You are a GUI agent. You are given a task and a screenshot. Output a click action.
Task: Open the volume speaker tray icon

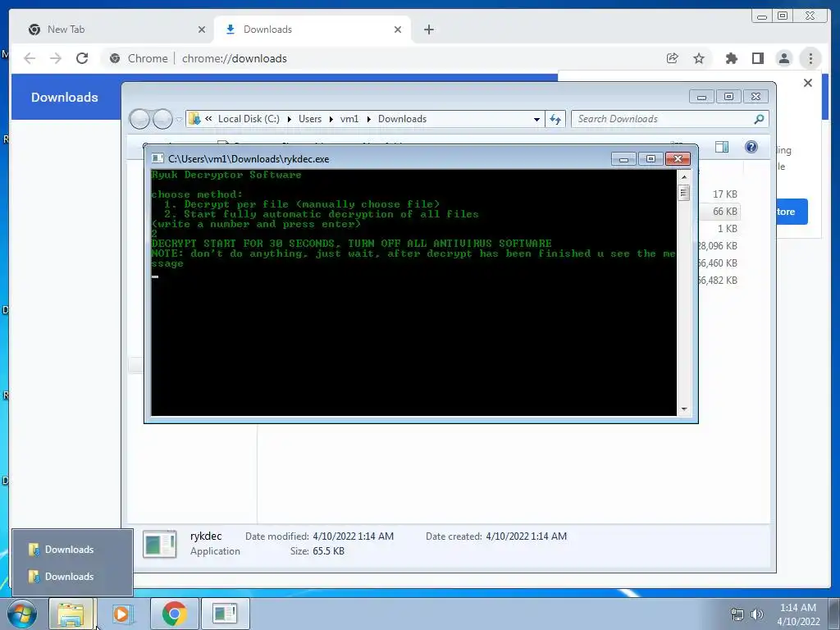(x=757, y=614)
